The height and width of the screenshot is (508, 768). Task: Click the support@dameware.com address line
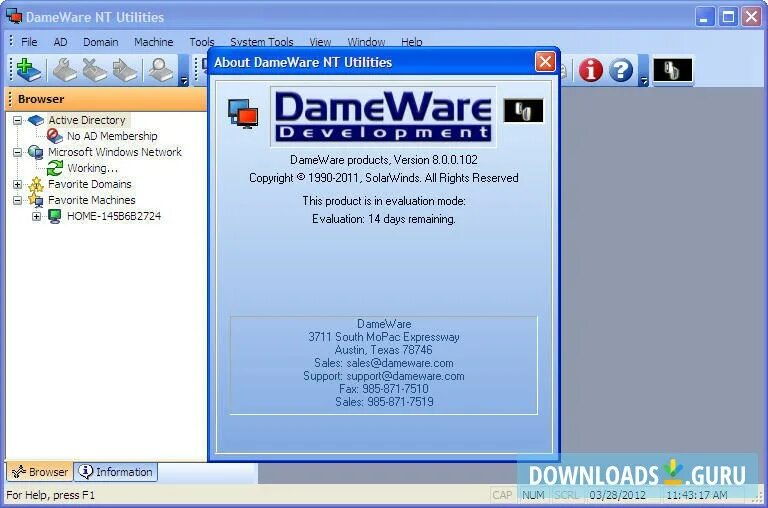[x=384, y=376]
